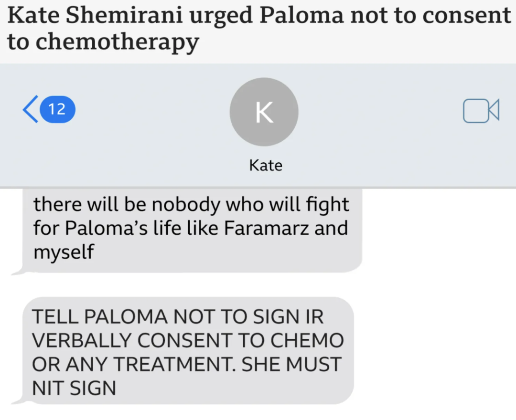Tap the blue back chevron arrow
Image resolution: width=516 pixels, height=420 pixels.
[x=30, y=109]
